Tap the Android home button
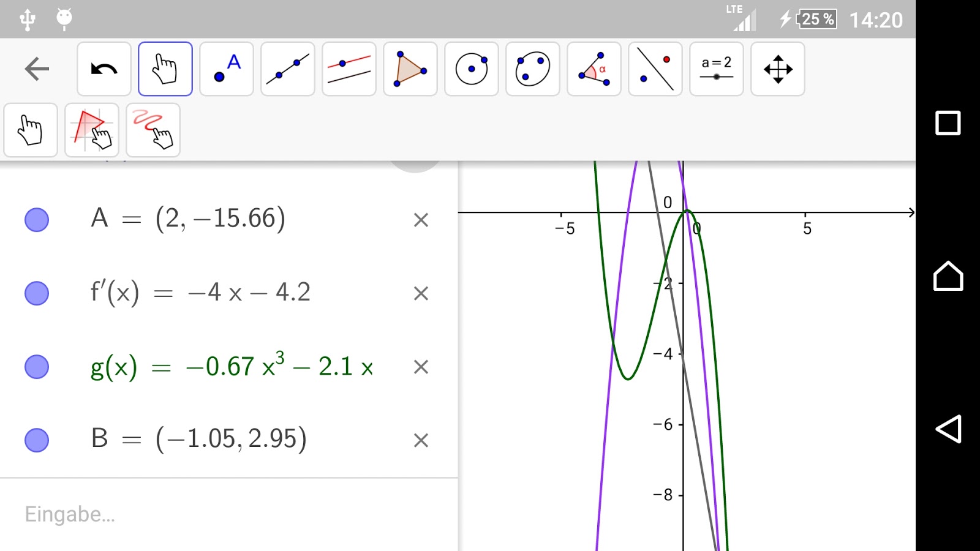Viewport: 980px width, 551px height. coord(948,275)
